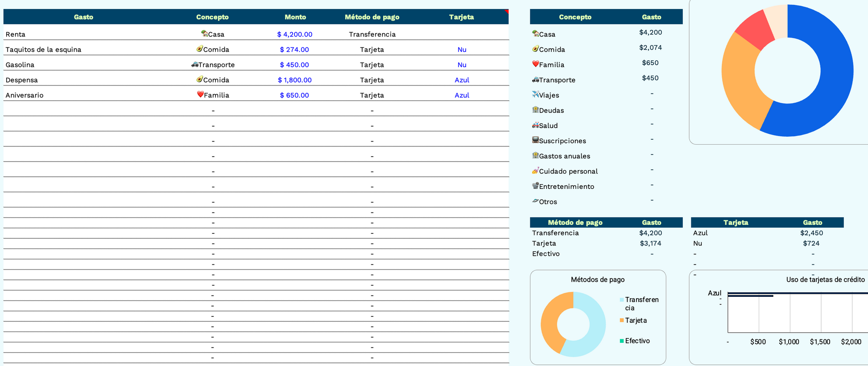
Task: Open the Tarjeta cell showing Azul for Aniversario
Action: point(462,95)
